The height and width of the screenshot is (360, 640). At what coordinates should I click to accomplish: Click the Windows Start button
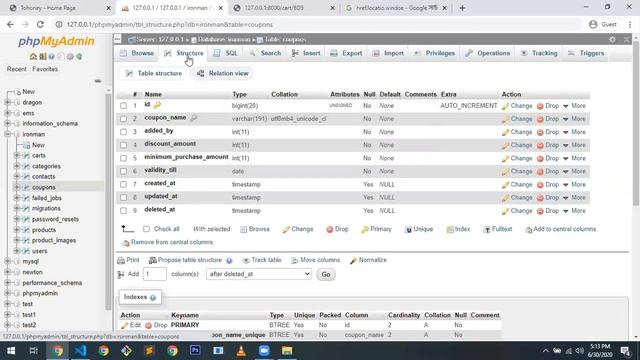click(x=11, y=351)
